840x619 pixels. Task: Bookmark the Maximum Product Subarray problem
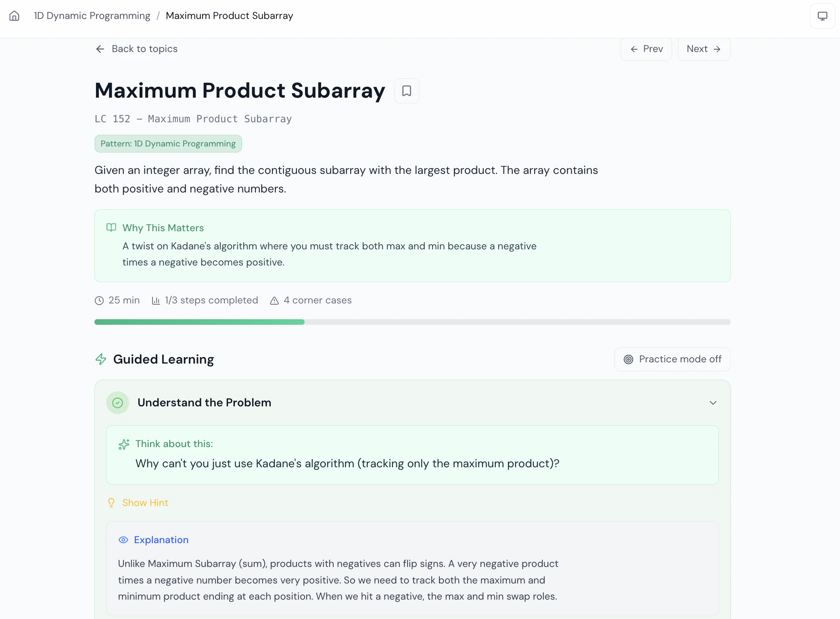point(406,91)
